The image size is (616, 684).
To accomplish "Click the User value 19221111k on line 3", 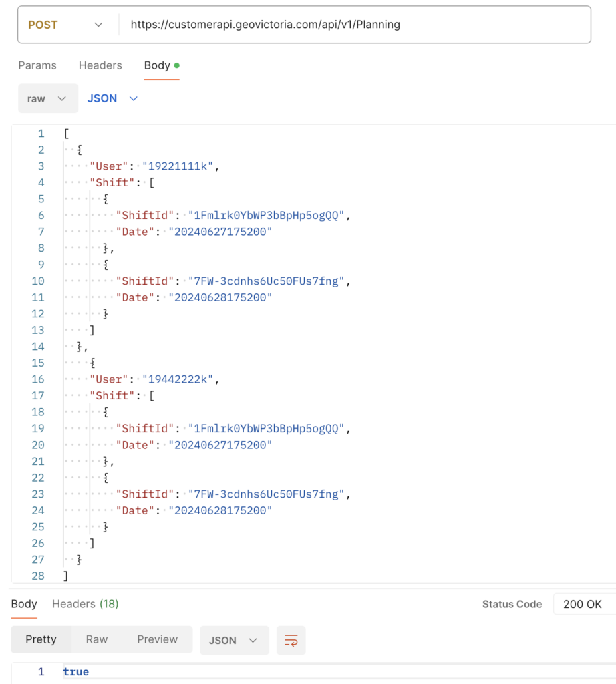I will coord(177,166).
